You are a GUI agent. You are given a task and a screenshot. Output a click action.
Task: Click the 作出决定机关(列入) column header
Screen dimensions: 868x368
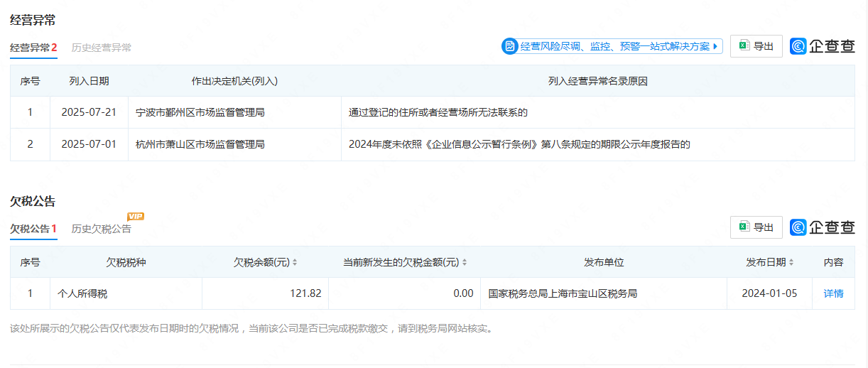pyautogui.click(x=234, y=81)
